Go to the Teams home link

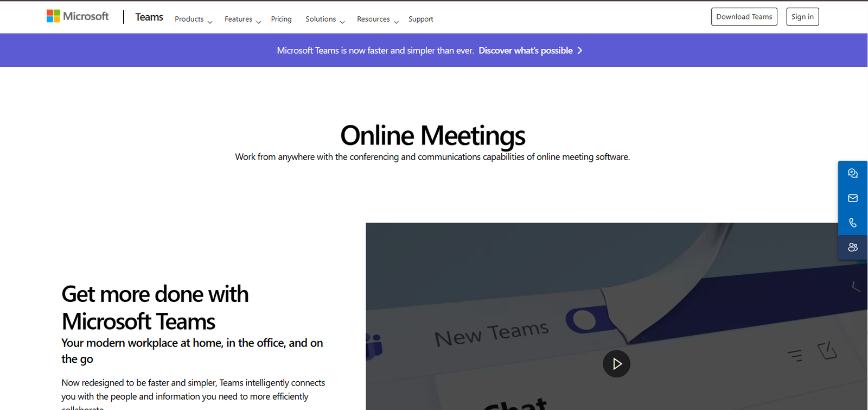pos(149,17)
